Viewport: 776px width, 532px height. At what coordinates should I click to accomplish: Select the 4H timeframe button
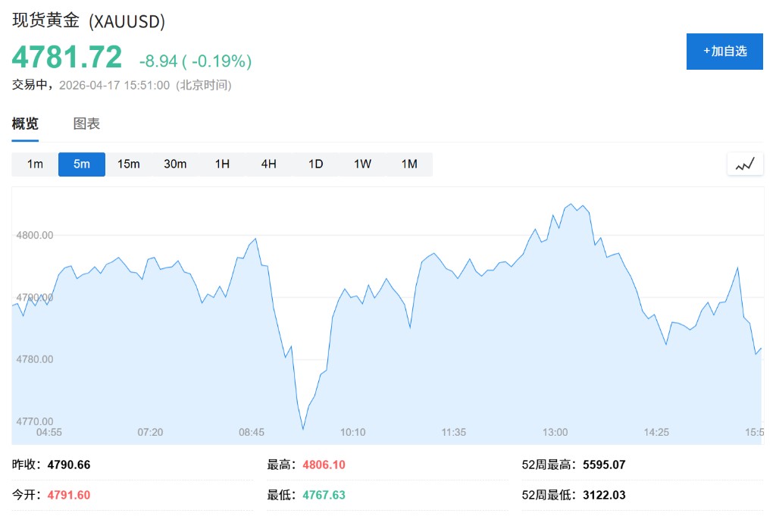click(269, 164)
